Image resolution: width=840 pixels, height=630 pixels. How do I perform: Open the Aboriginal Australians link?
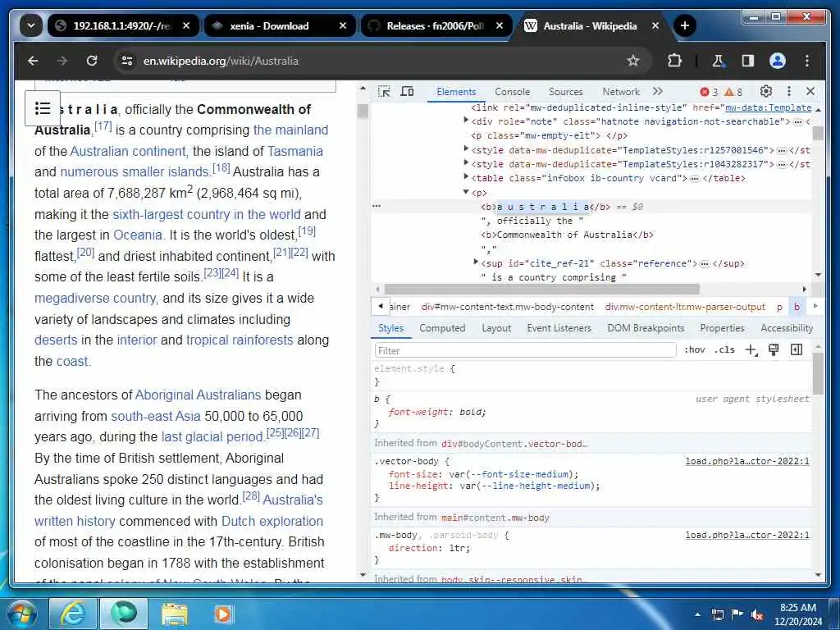point(199,395)
